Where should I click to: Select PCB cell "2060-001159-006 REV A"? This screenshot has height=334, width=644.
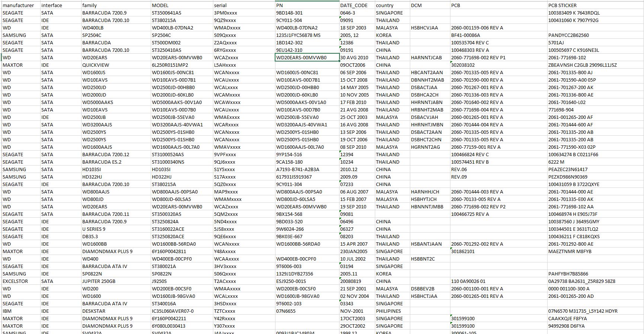click(499, 28)
